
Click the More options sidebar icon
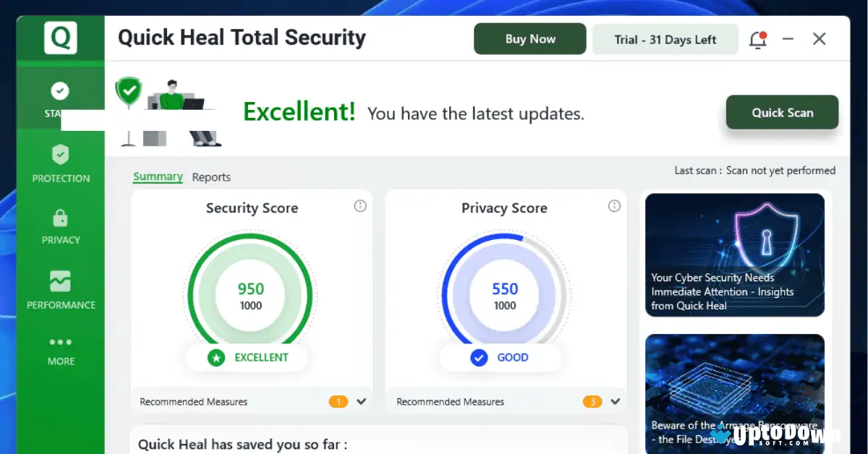pos(60,351)
